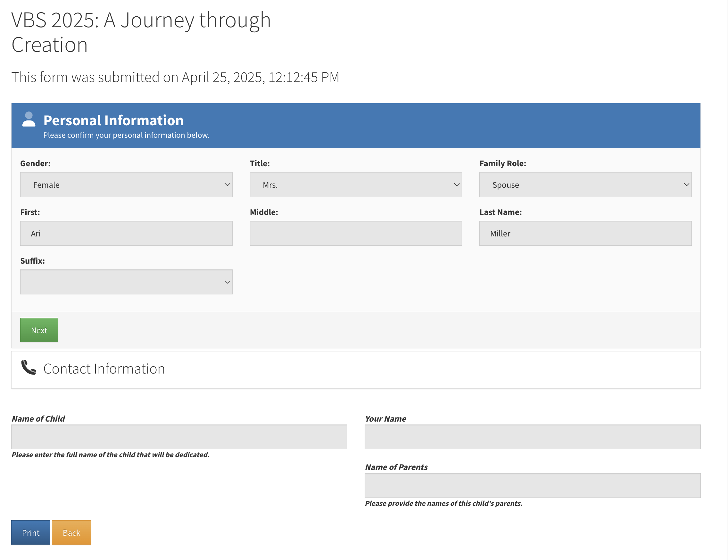The height and width of the screenshot is (560, 728).
Task: Click the hint about child that will be dedicated
Action: click(111, 455)
